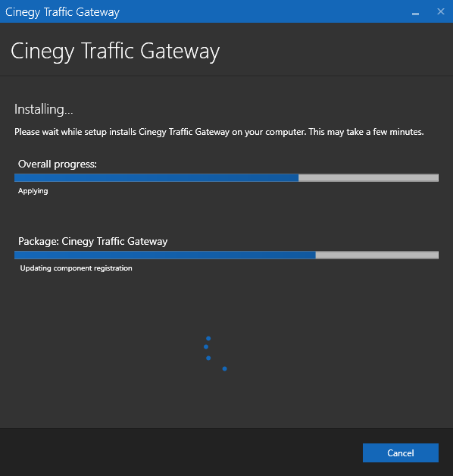453x476 pixels.
Task: Click the "Package: Cinegy Traffic Gateway" label
Action: (93, 241)
